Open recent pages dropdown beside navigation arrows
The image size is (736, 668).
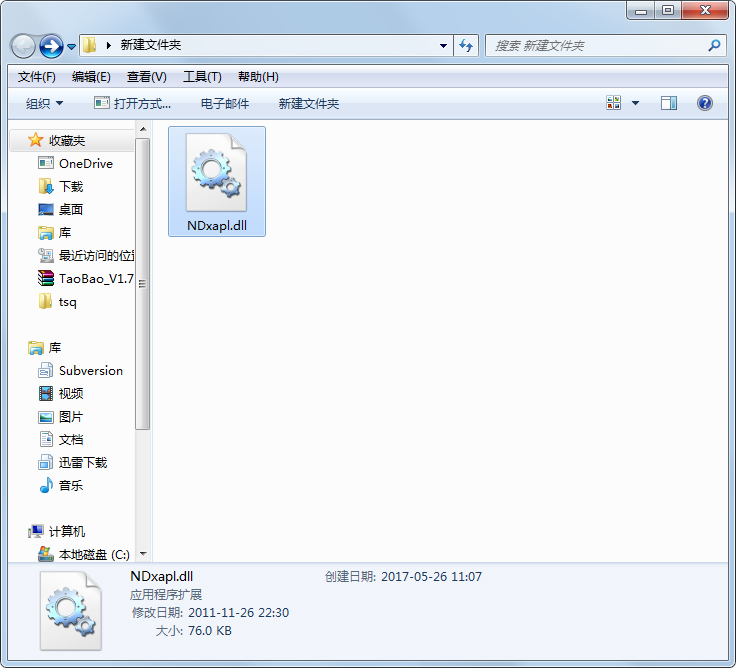[71, 46]
